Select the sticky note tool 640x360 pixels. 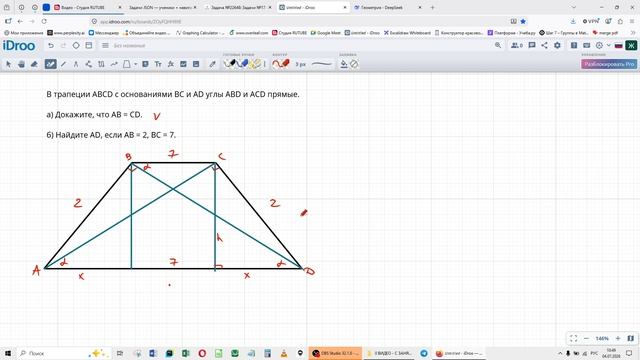pos(145,64)
